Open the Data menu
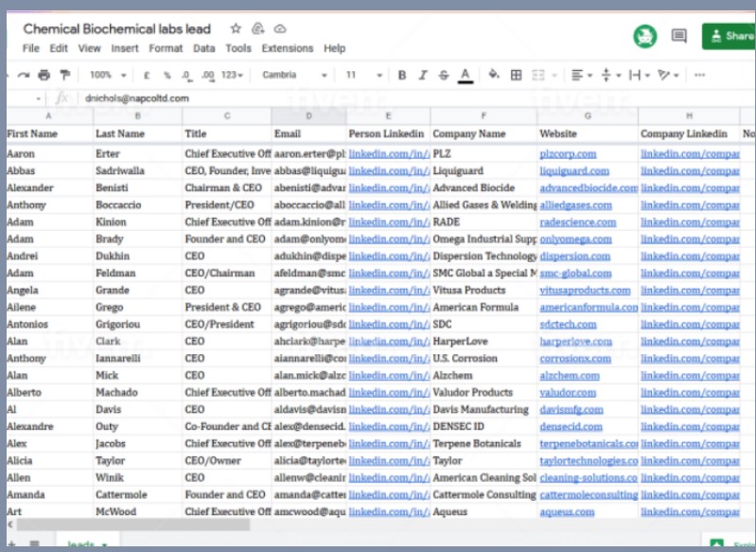 coord(204,48)
